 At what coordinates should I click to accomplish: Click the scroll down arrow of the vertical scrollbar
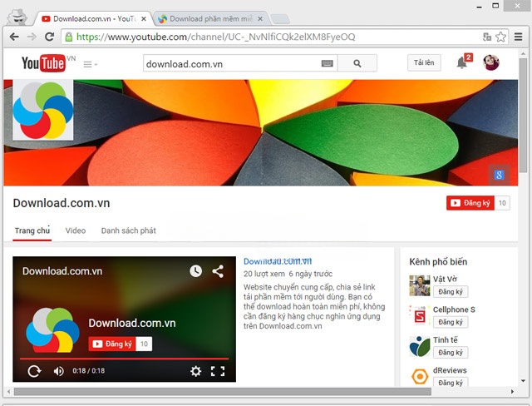click(523, 381)
